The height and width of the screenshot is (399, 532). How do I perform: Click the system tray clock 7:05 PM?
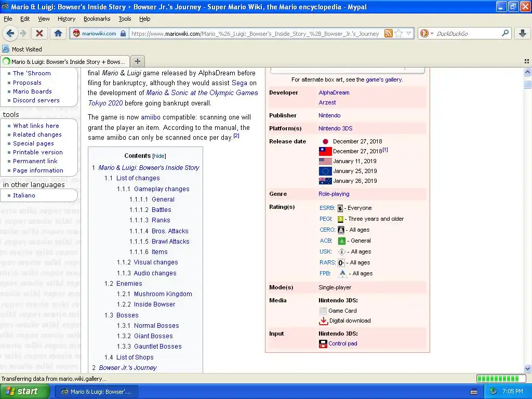(x=512, y=392)
